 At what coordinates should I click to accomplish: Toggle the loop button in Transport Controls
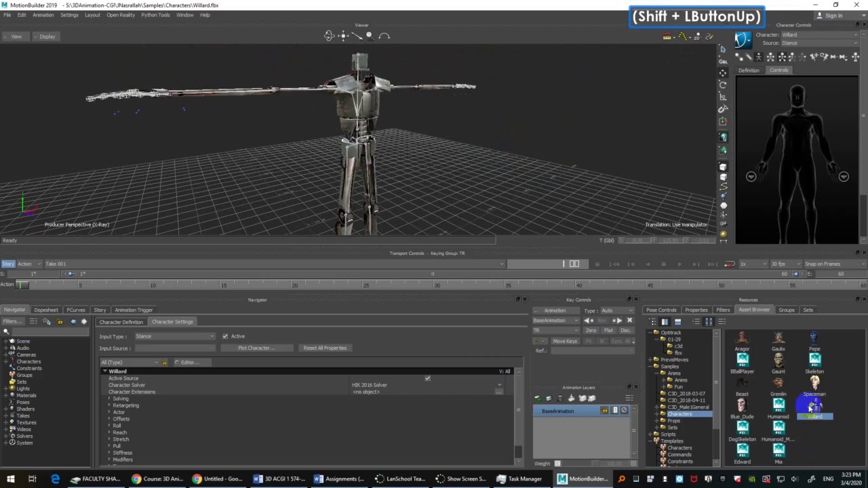click(729, 264)
